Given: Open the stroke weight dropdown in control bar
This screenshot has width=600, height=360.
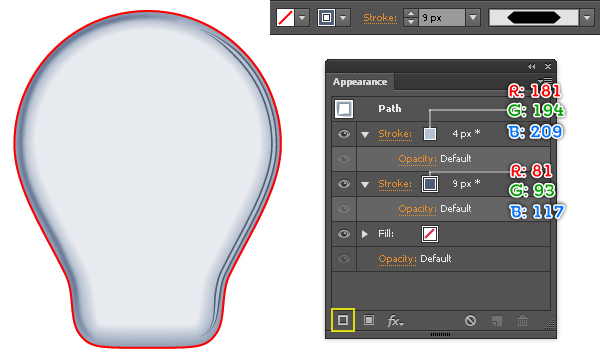Looking at the screenshot, I should click(473, 18).
